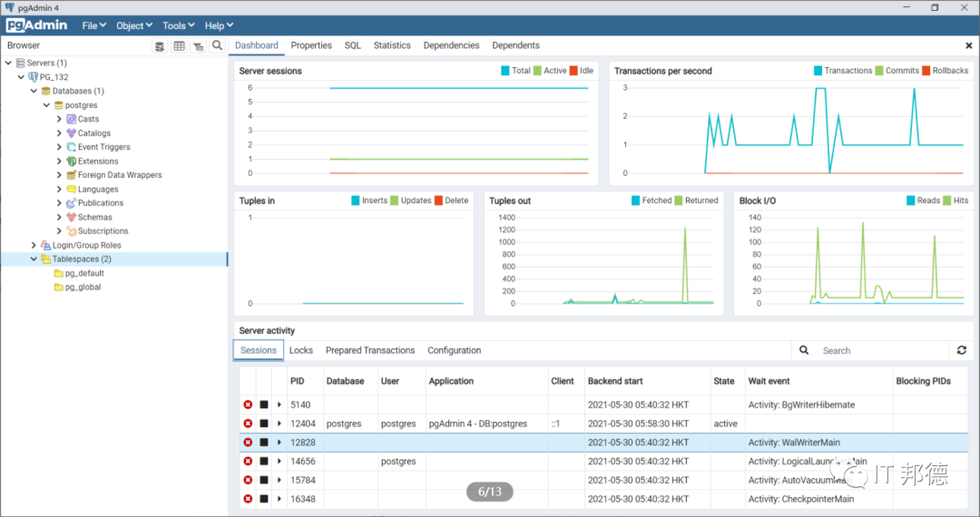Terminate session for PID 12404
The width and height of the screenshot is (980, 517).
(x=248, y=424)
